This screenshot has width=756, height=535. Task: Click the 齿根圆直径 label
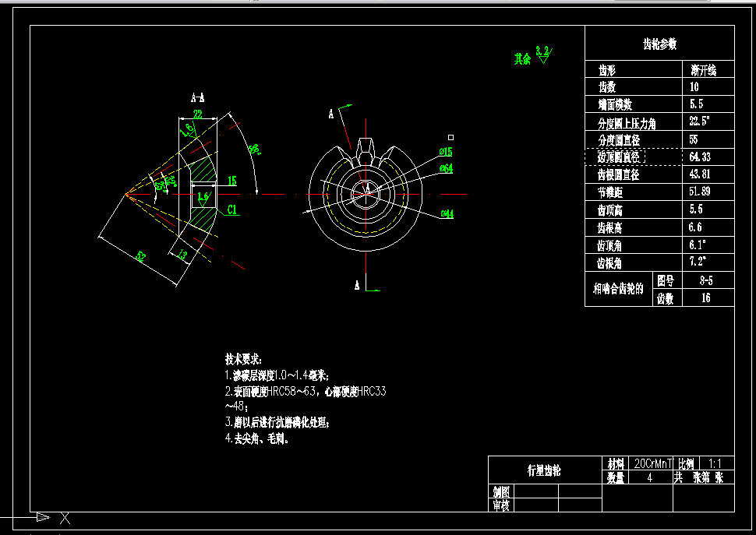click(x=618, y=174)
